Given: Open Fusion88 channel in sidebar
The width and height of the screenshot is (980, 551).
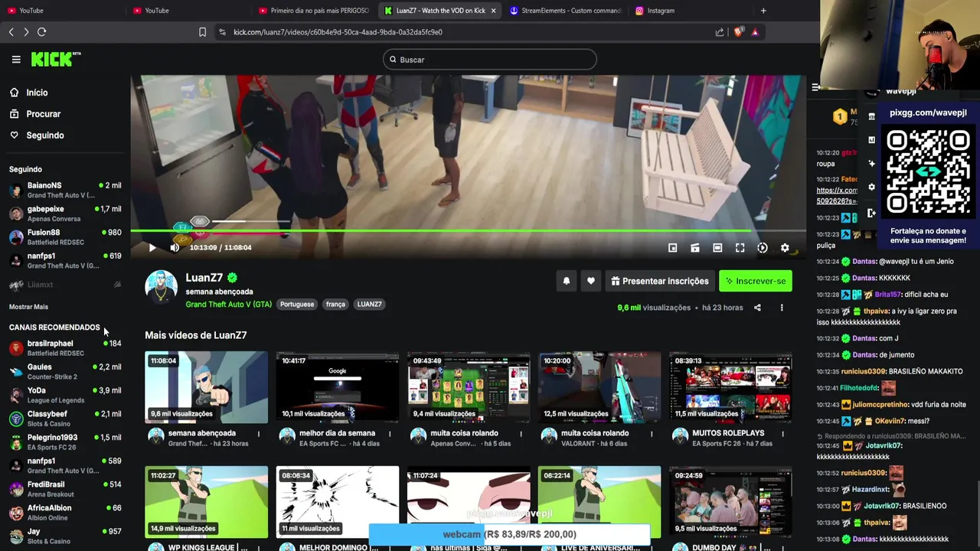Looking at the screenshot, I should tap(65, 236).
